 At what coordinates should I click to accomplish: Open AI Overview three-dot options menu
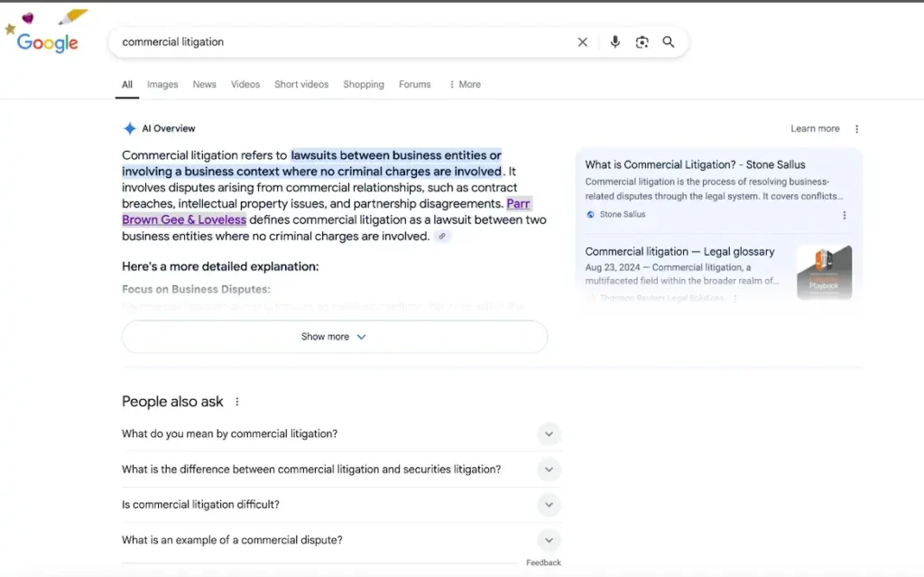point(856,128)
